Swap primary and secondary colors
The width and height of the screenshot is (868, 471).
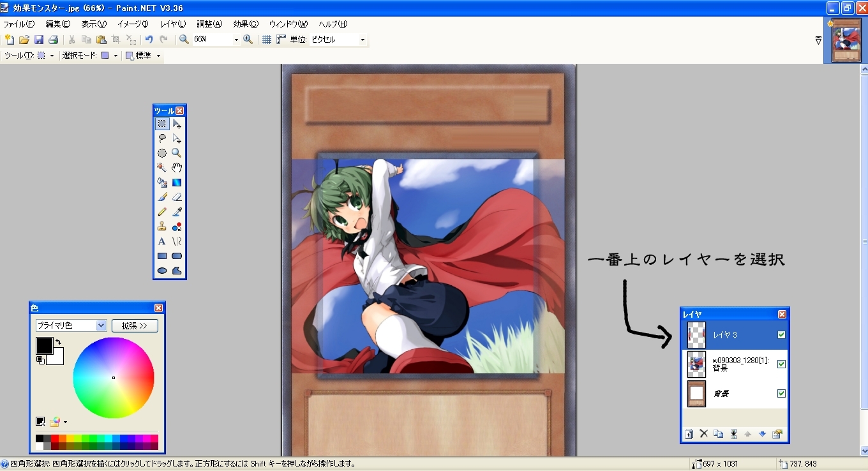click(x=58, y=342)
